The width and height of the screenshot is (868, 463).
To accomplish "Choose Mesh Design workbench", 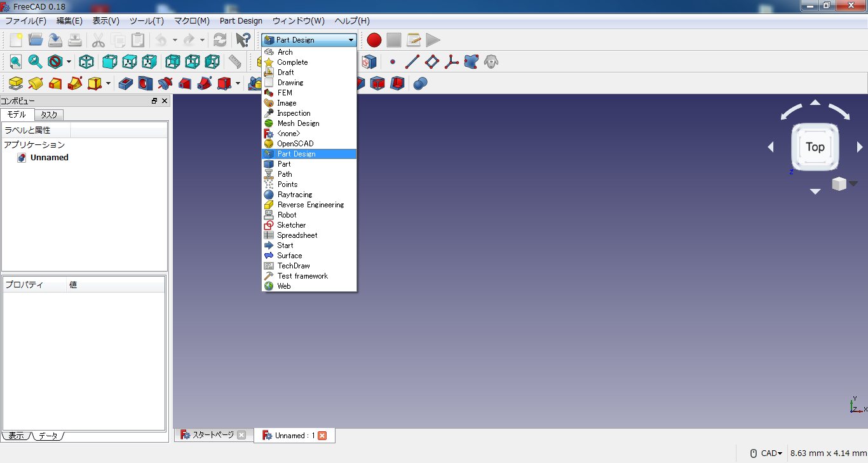I will pos(309,123).
